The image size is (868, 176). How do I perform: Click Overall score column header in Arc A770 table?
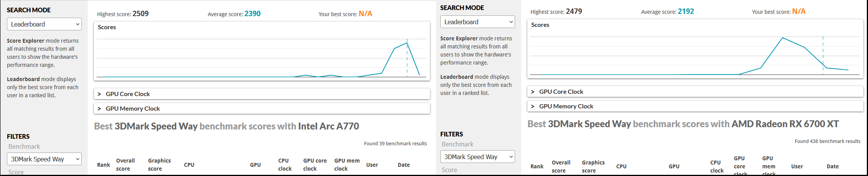(125, 165)
